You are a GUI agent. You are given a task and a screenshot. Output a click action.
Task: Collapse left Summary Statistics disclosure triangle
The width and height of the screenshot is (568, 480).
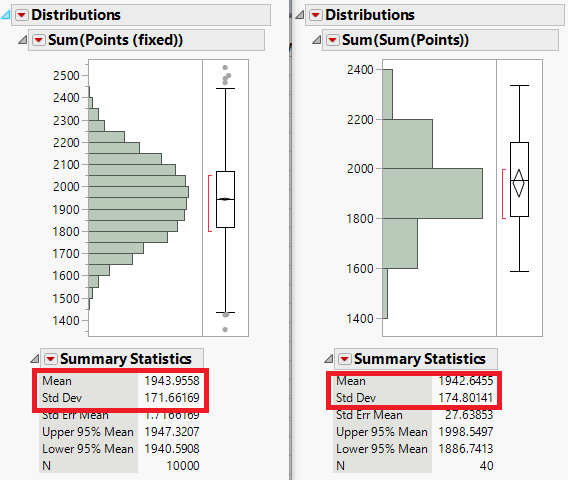[x=34, y=359]
